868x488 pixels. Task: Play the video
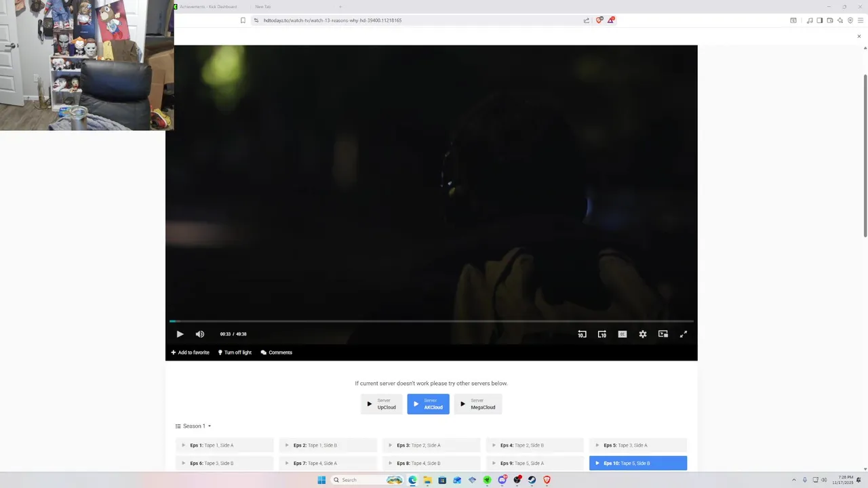click(180, 334)
